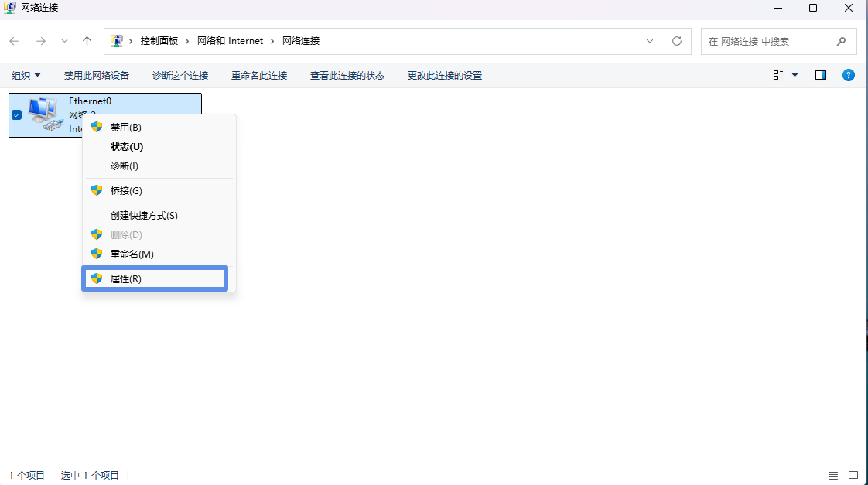Uncheck the Ethernet0 selection checkbox
The height and width of the screenshot is (485, 868).
coord(16,114)
